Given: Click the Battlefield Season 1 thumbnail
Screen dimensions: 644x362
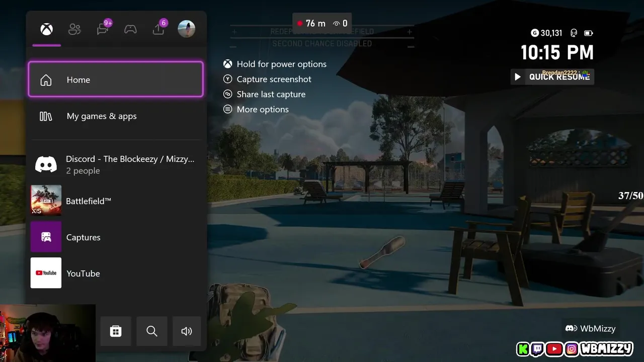Looking at the screenshot, I should pos(46,200).
